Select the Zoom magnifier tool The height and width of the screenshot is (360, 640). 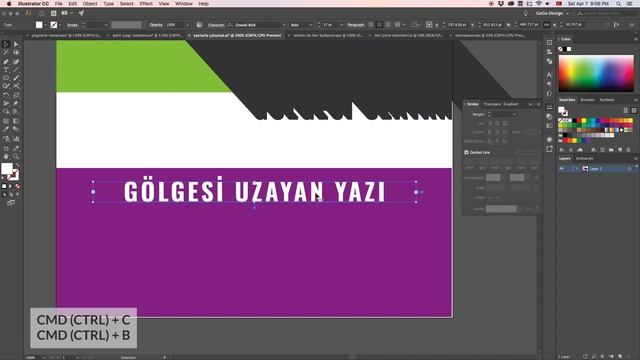click(x=16, y=156)
